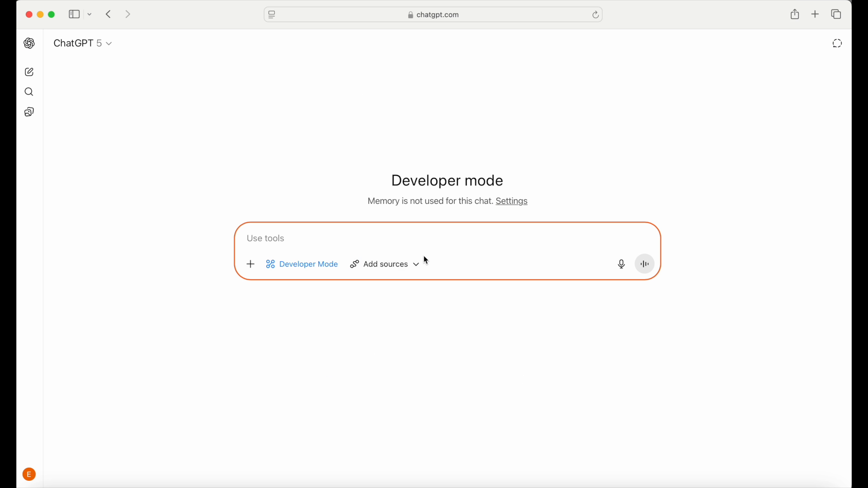Navigate back with the back arrow
The width and height of the screenshot is (868, 488).
tap(108, 14)
